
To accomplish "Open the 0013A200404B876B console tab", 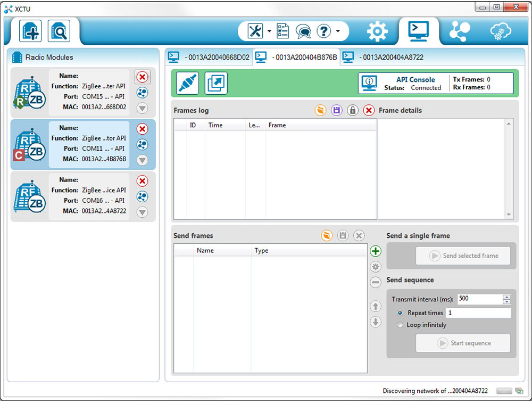I will 296,57.
